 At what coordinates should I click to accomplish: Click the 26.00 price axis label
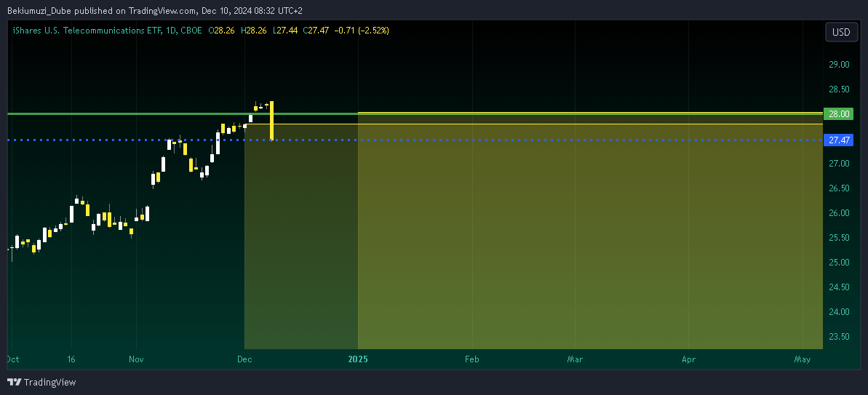coord(839,213)
